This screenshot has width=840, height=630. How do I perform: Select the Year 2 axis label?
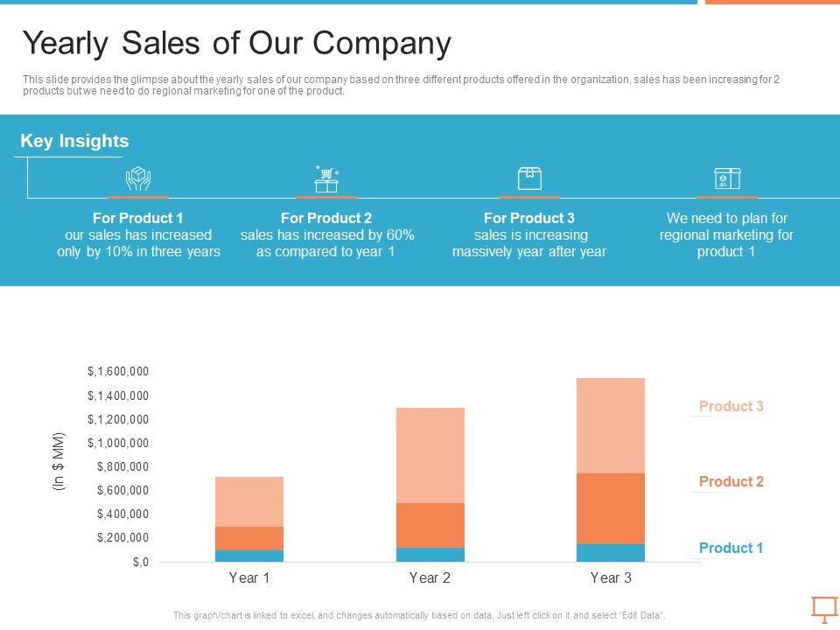click(x=430, y=577)
